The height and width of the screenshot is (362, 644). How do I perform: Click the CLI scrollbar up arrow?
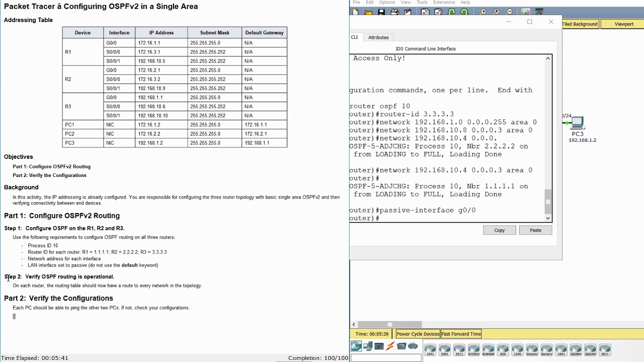point(548,59)
